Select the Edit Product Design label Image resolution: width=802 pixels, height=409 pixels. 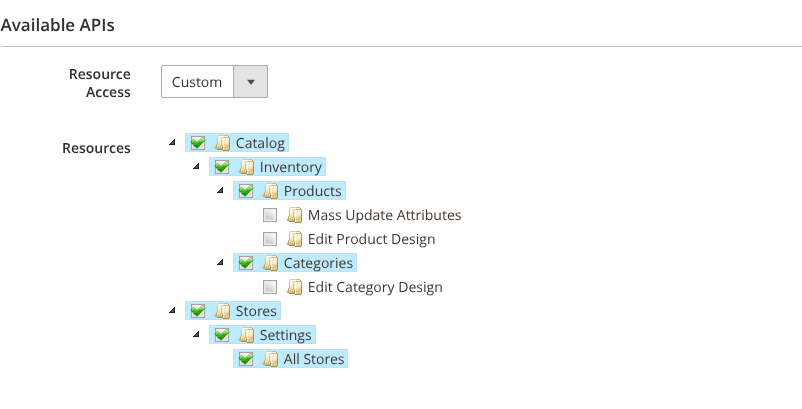coord(372,239)
